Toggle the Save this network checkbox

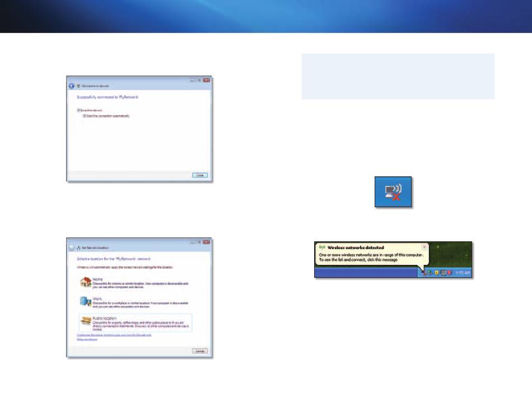tap(78, 110)
